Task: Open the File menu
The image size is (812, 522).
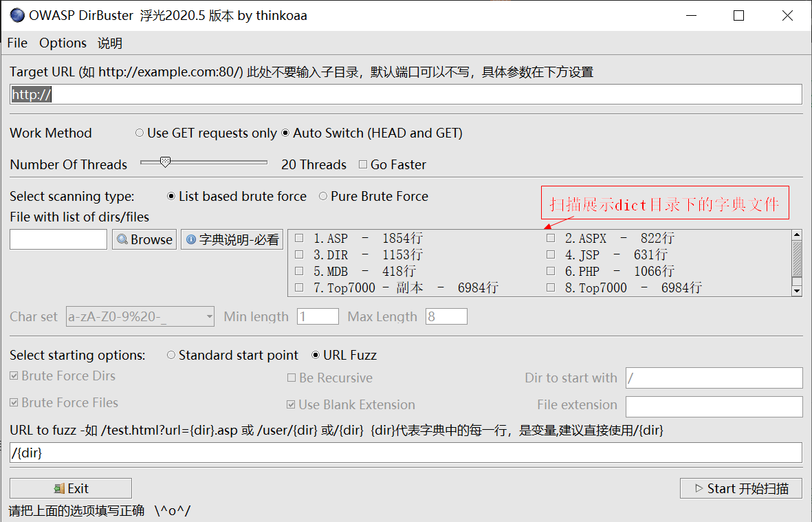Action: point(18,43)
